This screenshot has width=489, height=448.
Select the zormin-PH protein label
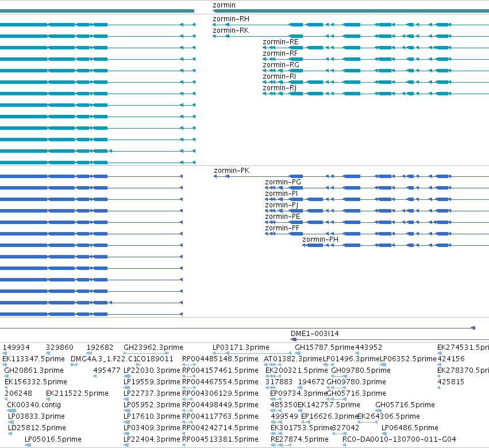[x=320, y=240]
